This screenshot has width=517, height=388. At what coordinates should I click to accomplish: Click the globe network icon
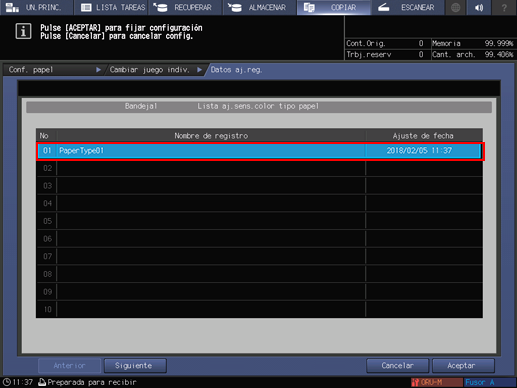456,7
